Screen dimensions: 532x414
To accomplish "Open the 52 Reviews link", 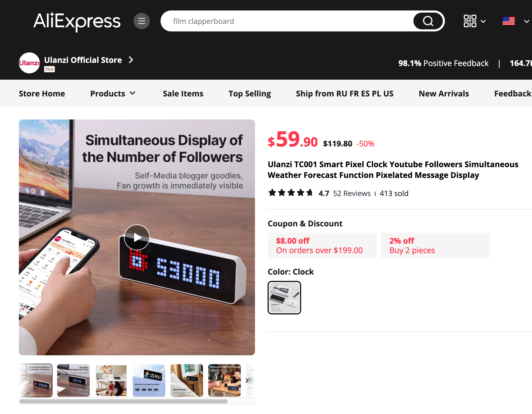I will click(352, 193).
